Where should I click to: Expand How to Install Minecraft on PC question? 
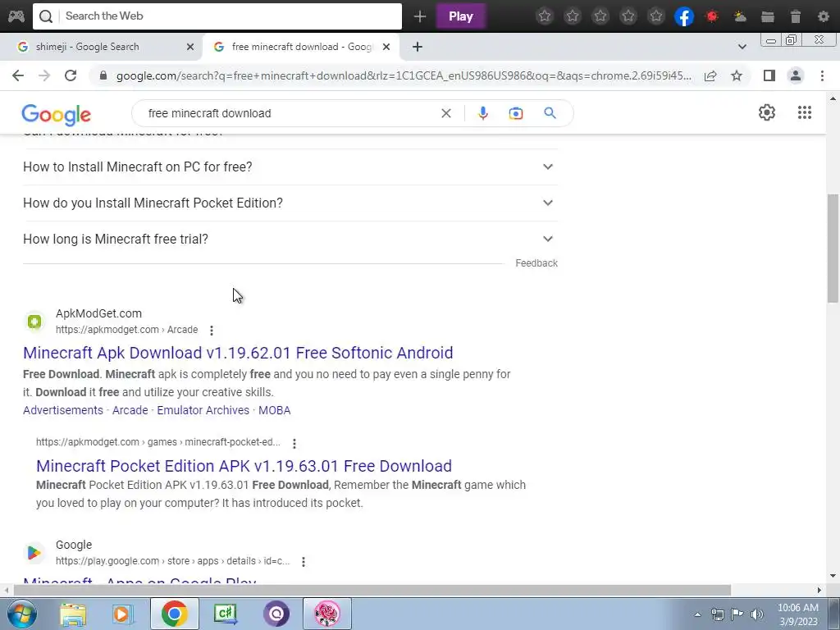(290, 167)
